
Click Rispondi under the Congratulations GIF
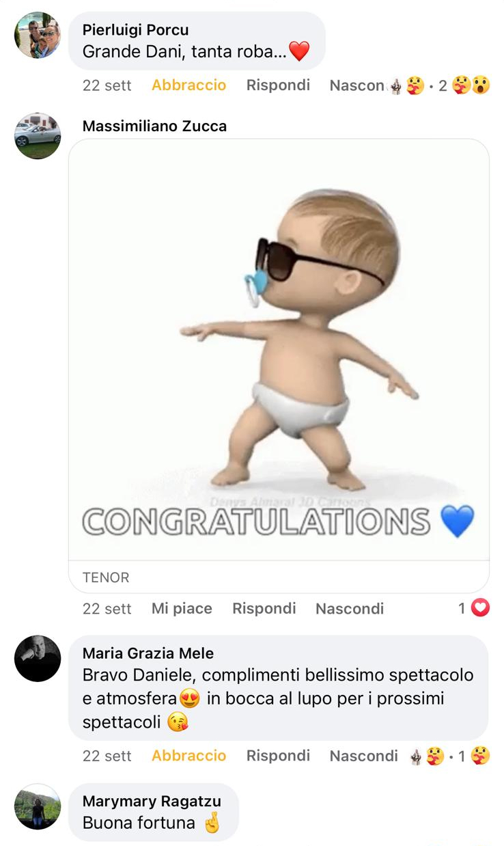point(264,608)
